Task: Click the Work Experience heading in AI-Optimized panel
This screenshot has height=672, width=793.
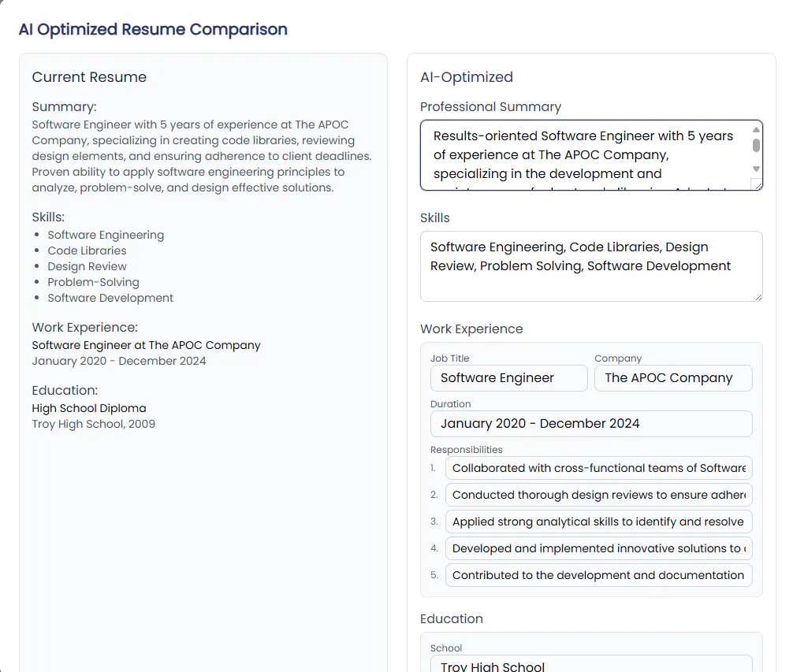Action: click(x=471, y=329)
